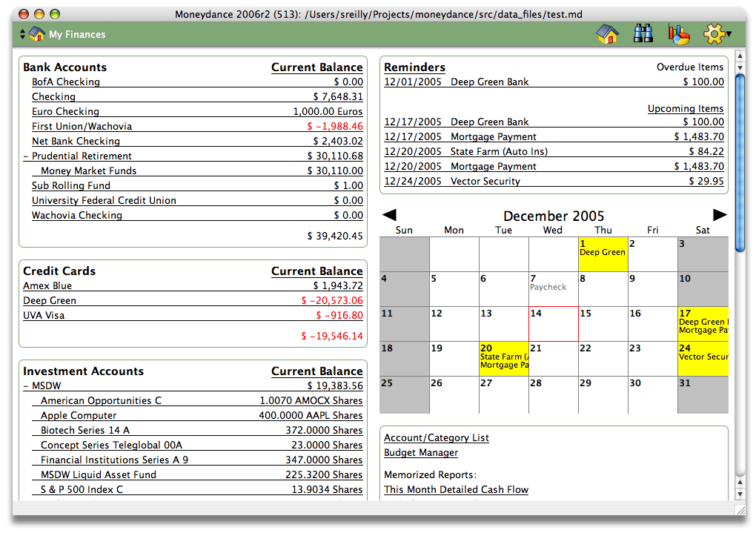Collapse the MSDW investment account
Screen dimensions: 756x533
click(25, 386)
